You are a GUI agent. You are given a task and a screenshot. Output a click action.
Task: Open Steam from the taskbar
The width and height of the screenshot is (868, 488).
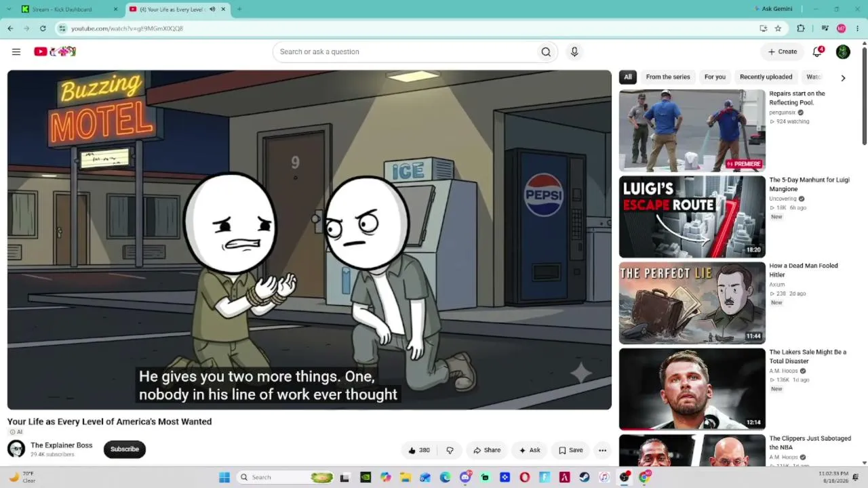(585, 477)
